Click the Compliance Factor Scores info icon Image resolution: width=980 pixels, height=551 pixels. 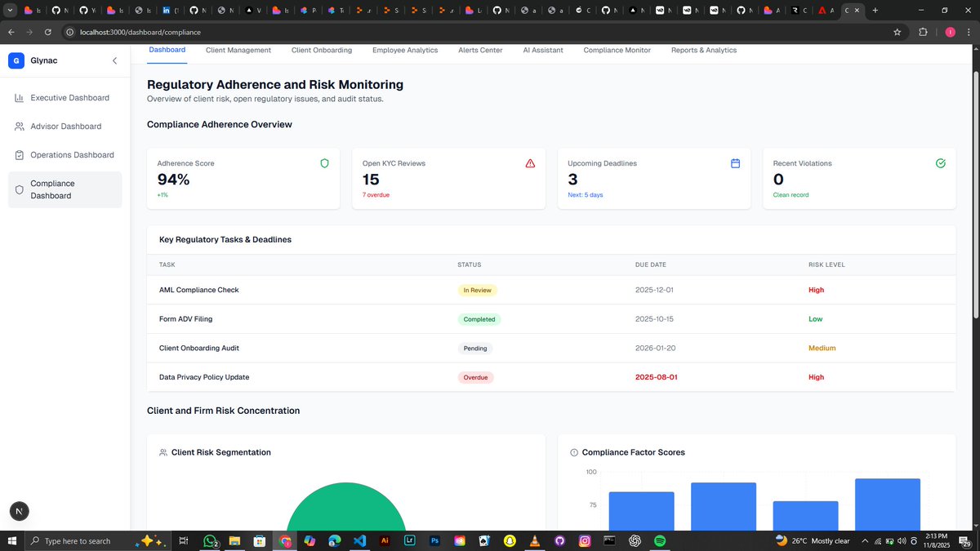(x=573, y=452)
